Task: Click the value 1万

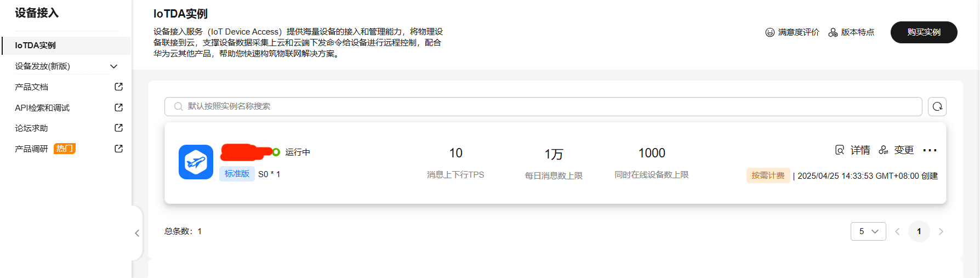Action: tap(554, 154)
